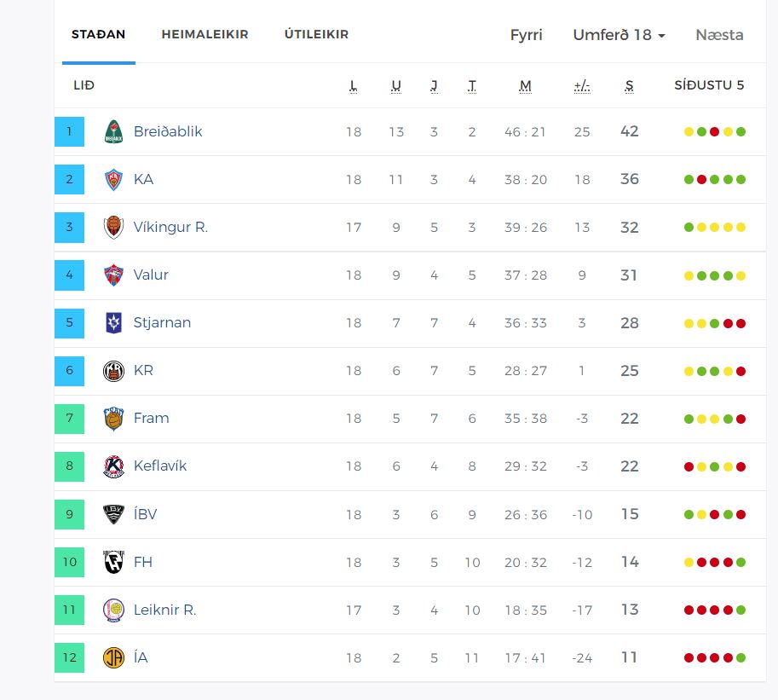Click the Fram team logo
Viewport: 778px width, 700px height.
[x=113, y=419]
